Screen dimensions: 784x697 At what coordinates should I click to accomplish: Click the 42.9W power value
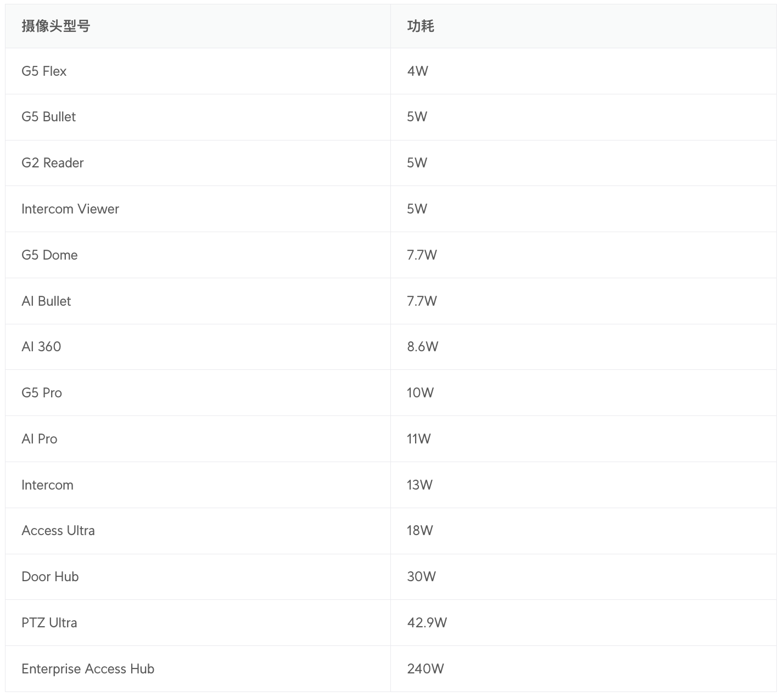click(x=427, y=623)
